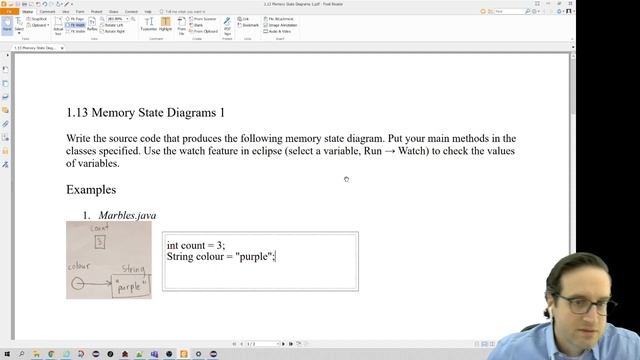Insert an Image Annotation
Screen dimensions: 640x360
pos(280,25)
